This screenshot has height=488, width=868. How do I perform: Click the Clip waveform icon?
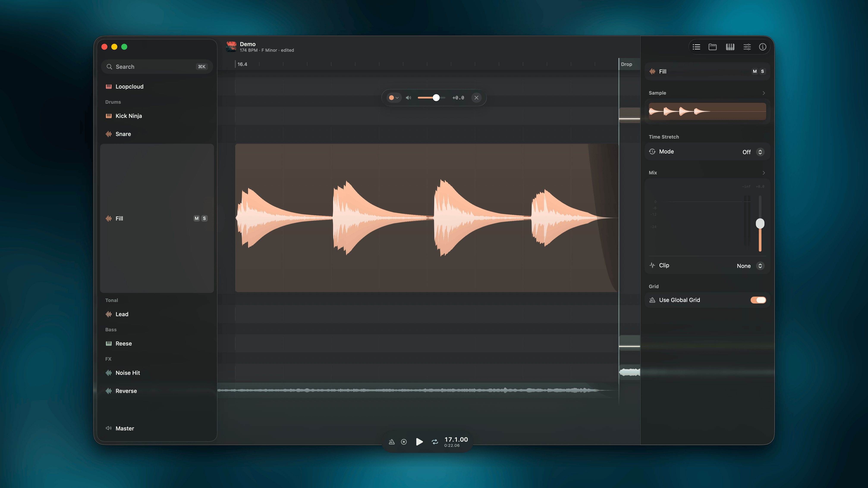(652, 265)
